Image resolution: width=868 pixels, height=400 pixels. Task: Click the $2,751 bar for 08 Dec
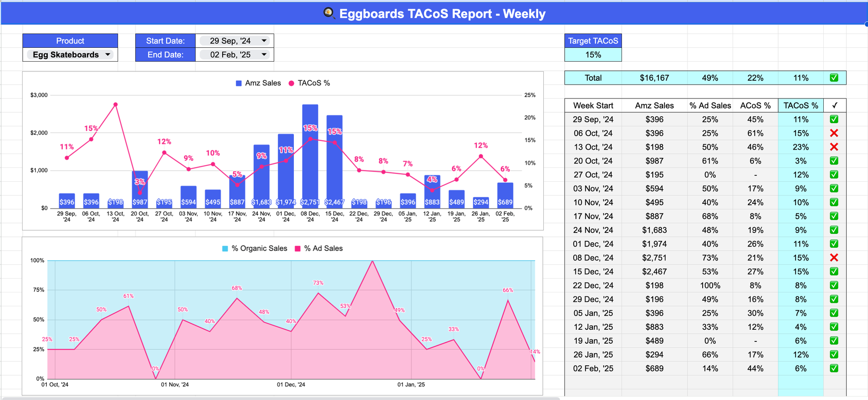pos(310,156)
